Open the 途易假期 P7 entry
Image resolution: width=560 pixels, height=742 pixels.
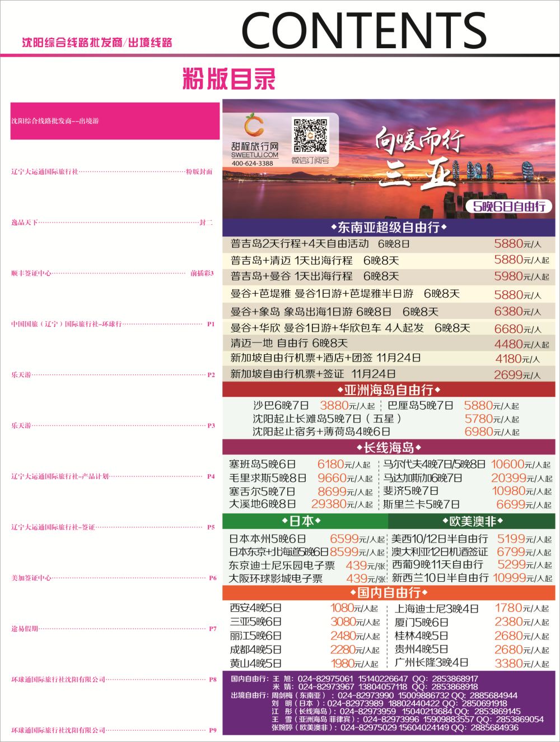click(114, 628)
